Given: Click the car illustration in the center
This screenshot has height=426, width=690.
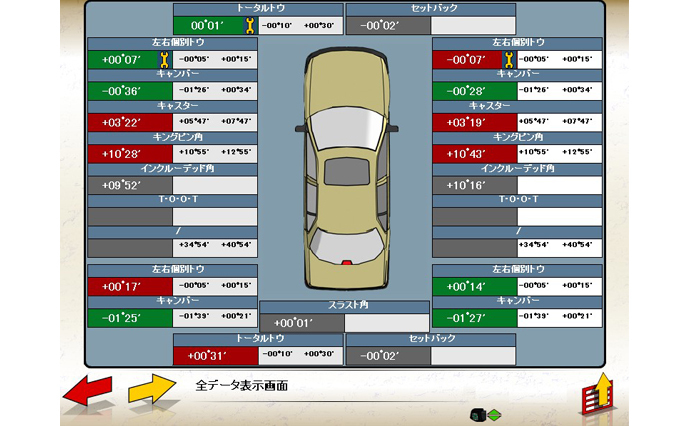Looking at the screenshot, I should [x=344, y=158].
